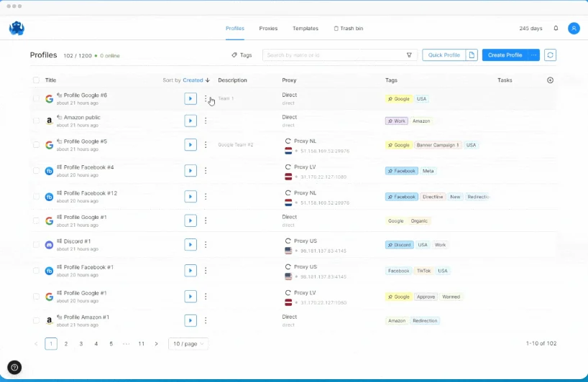Click the refresh profiles icon button

(550, 55)
